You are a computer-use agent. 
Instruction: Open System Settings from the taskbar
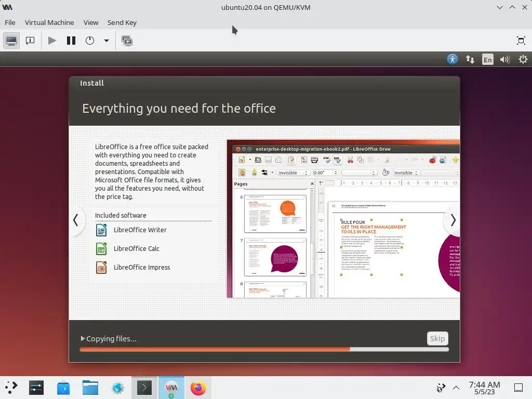click(x=36, y=388)
